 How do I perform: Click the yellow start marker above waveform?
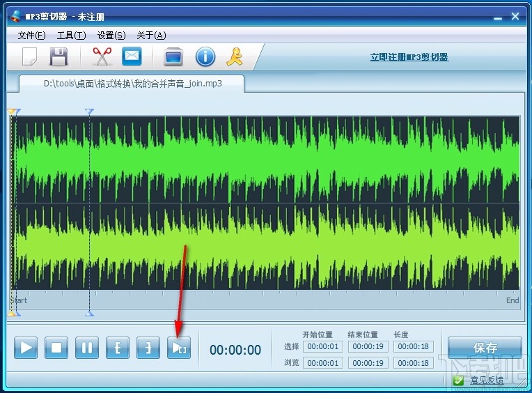(x=11, y=111)
